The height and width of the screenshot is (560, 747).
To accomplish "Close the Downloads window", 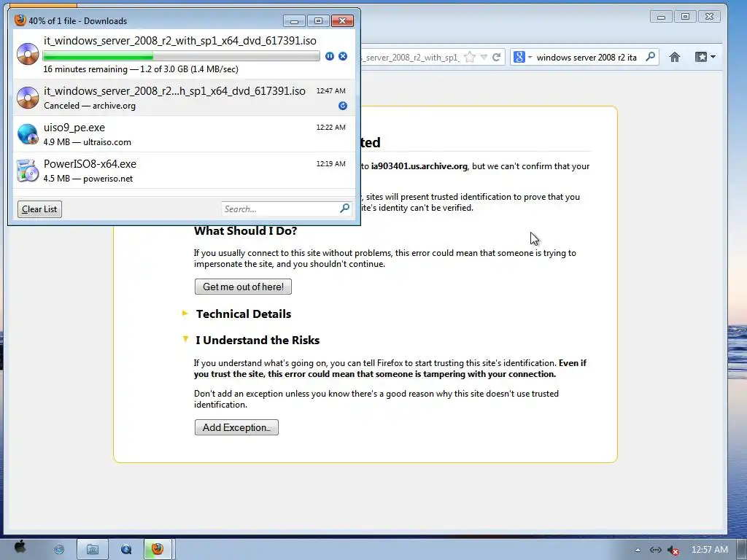I will point(343,21).
